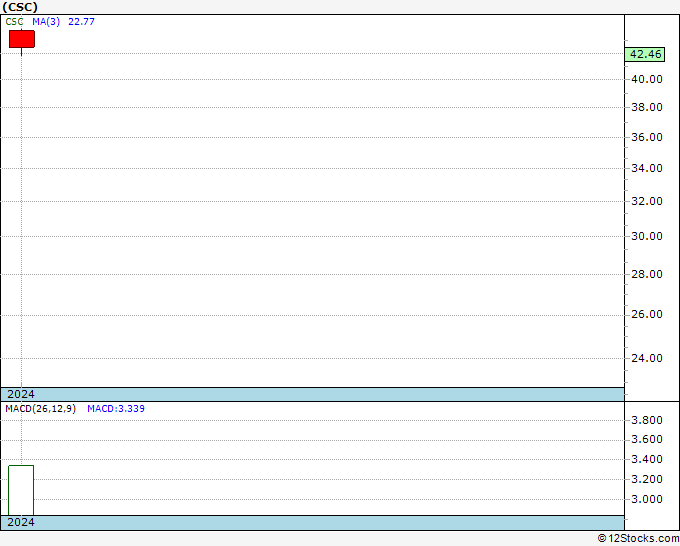Click the 3.200 MACD axis label

tap(647, 479)
